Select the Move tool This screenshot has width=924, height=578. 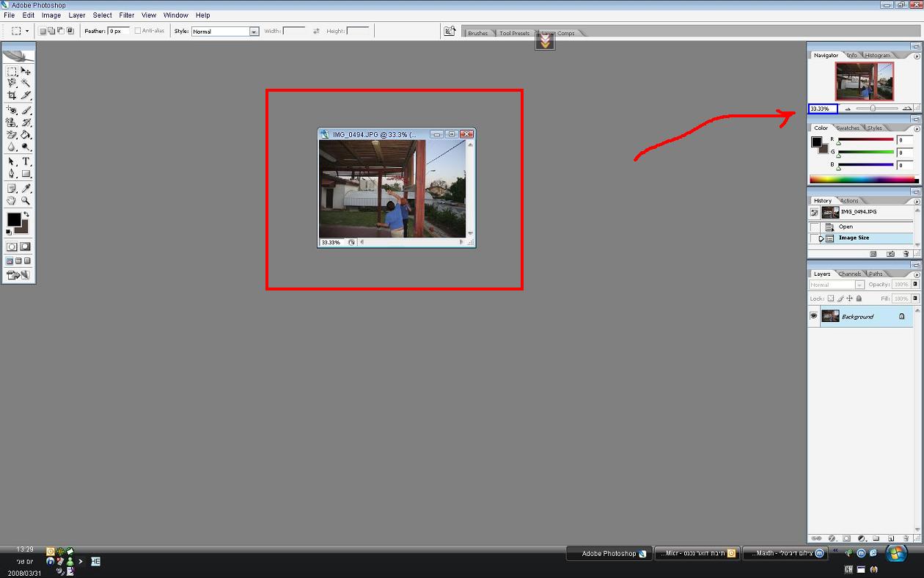(26, 72)
